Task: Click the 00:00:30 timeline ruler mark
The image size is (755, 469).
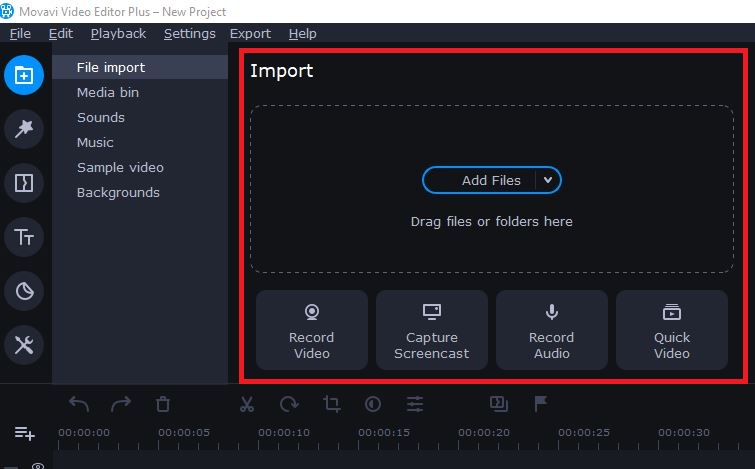Action: 684,432
